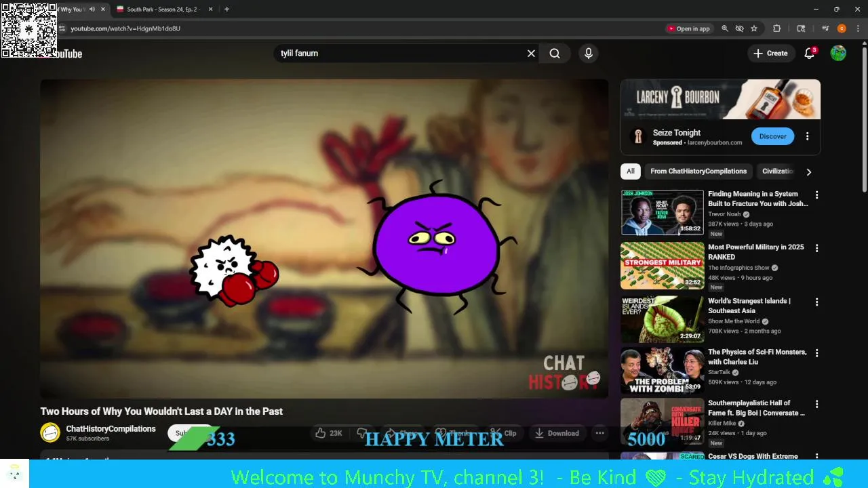This screenshot has width=868, height=488.
Task: Open Show Me the World channel
Action: pyautogui.click(x=734, y=321)
